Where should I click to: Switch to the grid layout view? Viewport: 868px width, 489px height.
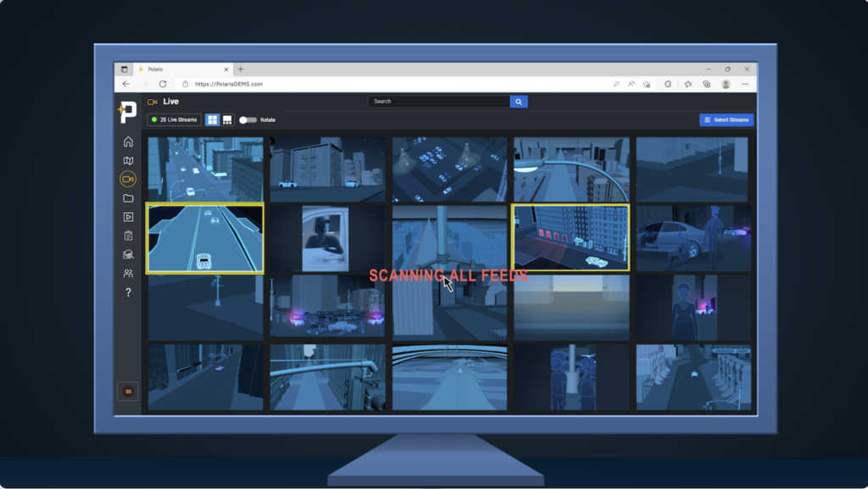pyautogui.click(x=212, y=120)
